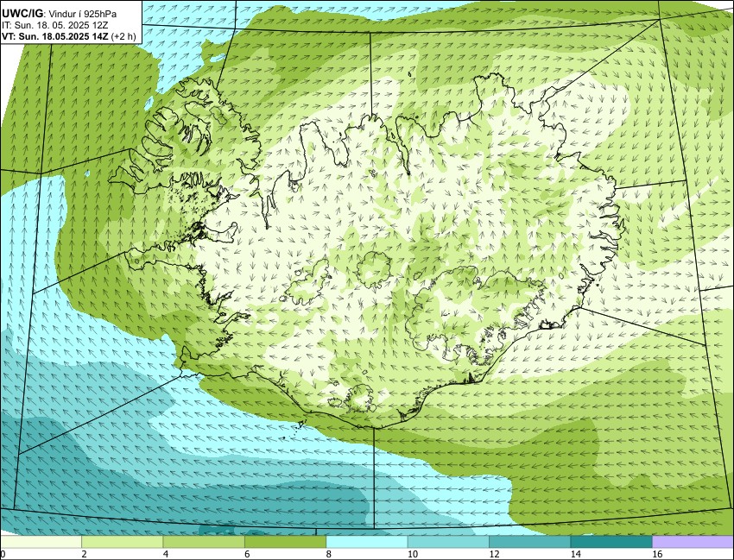The height and width of the screenshot is (560, 734).
Task: Click the legend tick label '16'
Action: [657, 554]
